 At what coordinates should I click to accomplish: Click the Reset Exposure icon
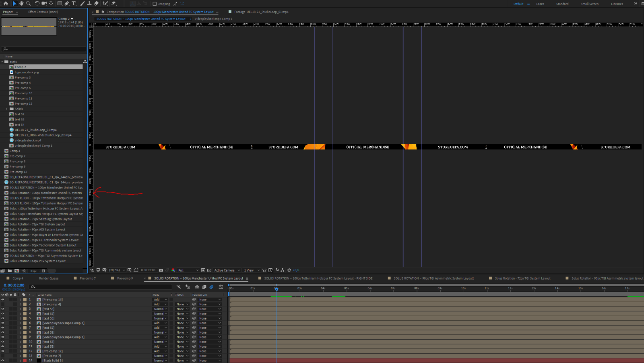click(289, 270)
